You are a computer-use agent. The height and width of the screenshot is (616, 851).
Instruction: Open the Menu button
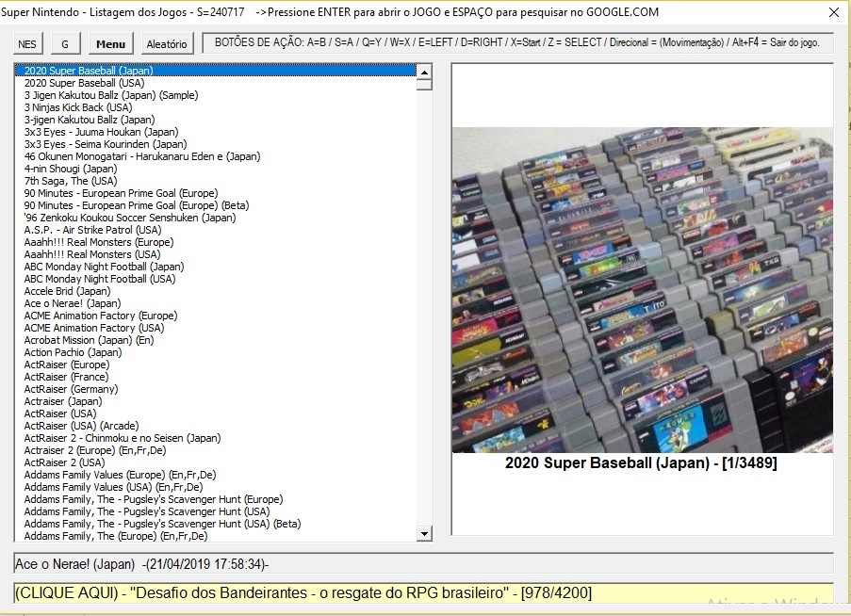pyautogui.click(x=110, y=44)
